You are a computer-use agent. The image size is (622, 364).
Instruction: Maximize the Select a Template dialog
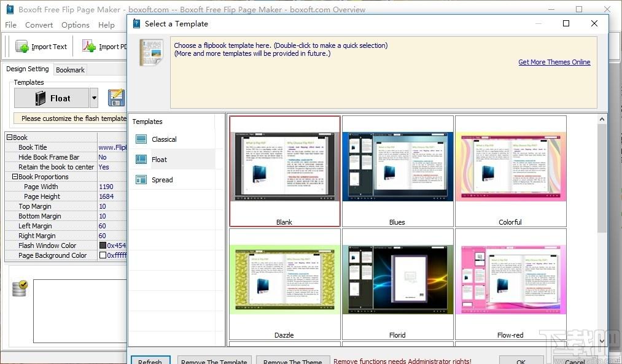(566, 23)
